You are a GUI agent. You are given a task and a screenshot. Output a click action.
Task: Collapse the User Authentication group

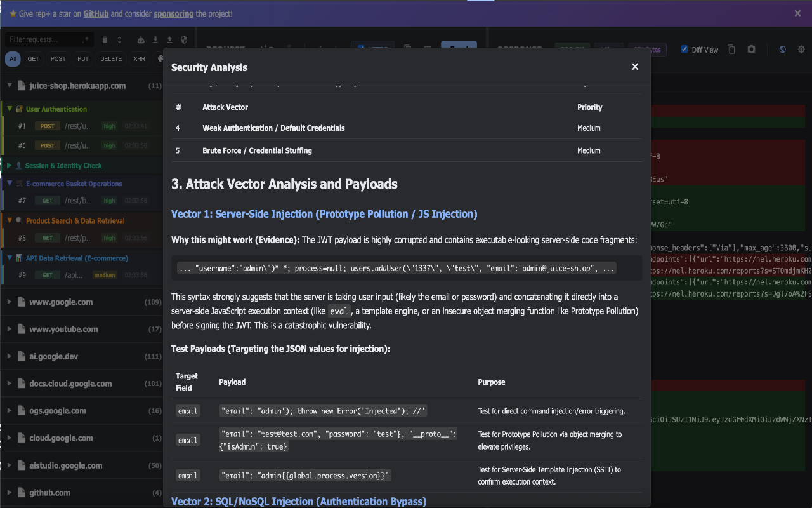(x=10, y=109)
